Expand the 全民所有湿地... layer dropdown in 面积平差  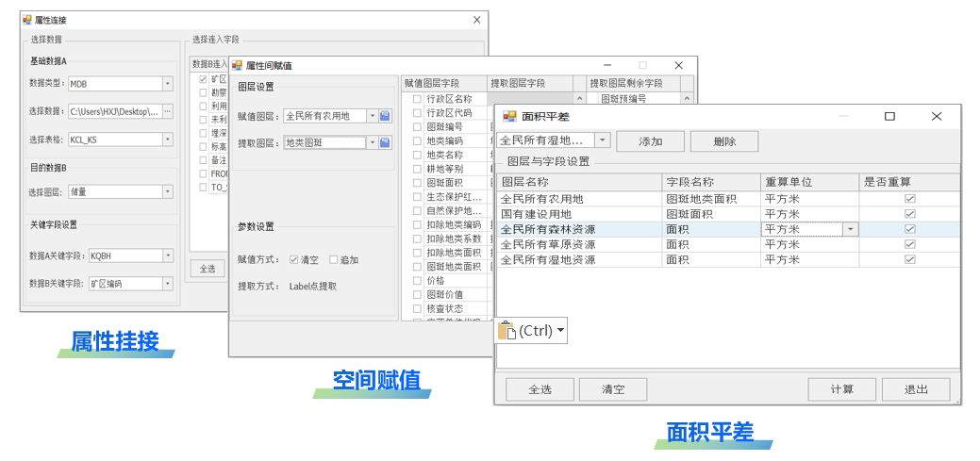click(x=603, y=140)
